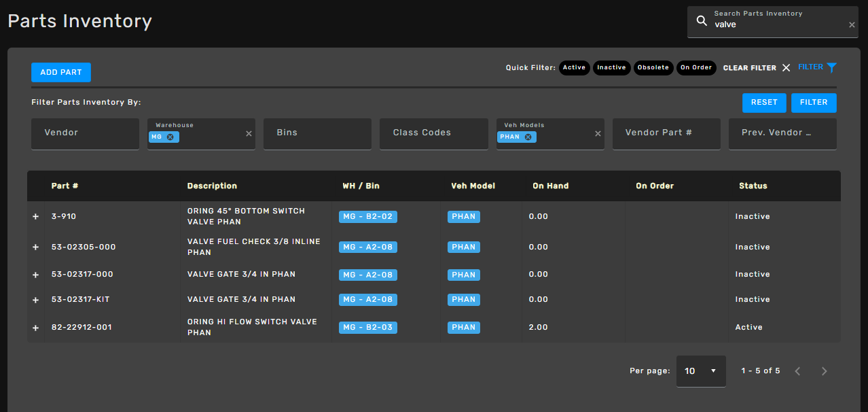Remove the MG warehouse chip

point(170,137)
